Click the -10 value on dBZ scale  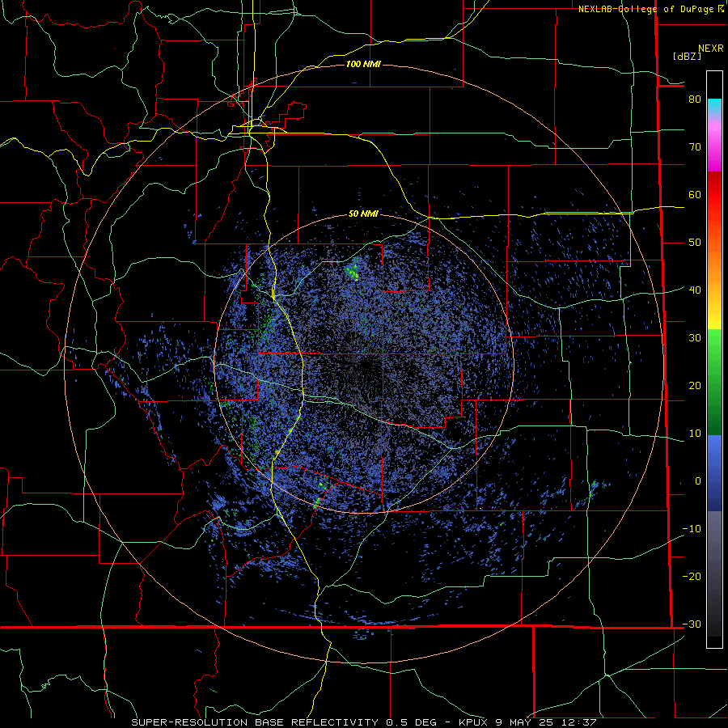tap(692, 529)
